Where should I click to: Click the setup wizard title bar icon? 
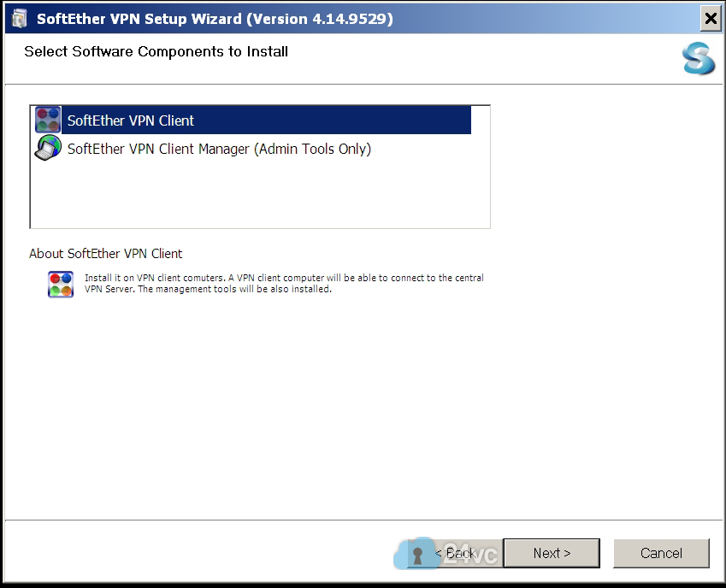19,19
